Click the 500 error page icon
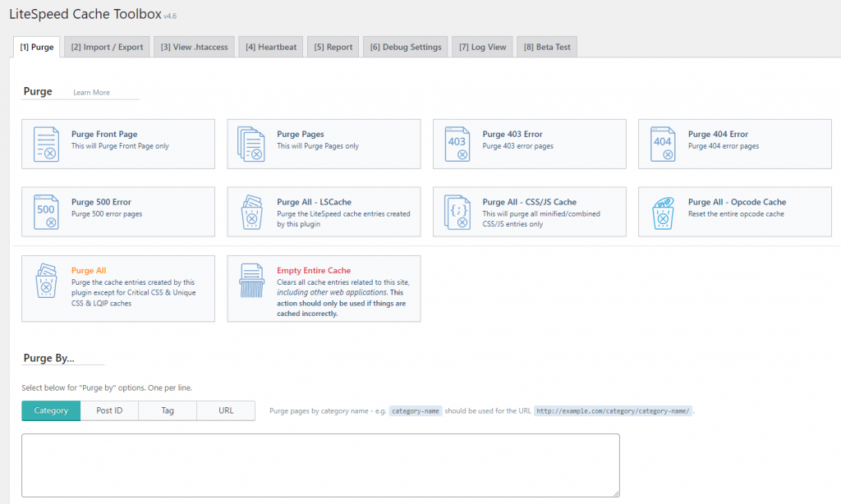The width and height of the screenshot is (841, 504). 46,212
